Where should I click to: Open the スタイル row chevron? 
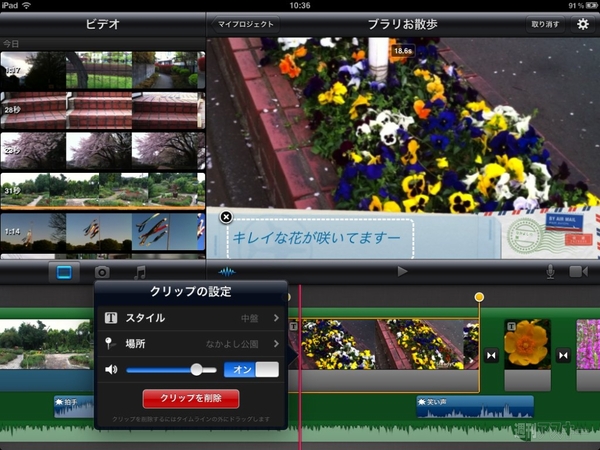pyautogui.click(x=276, y=318)
